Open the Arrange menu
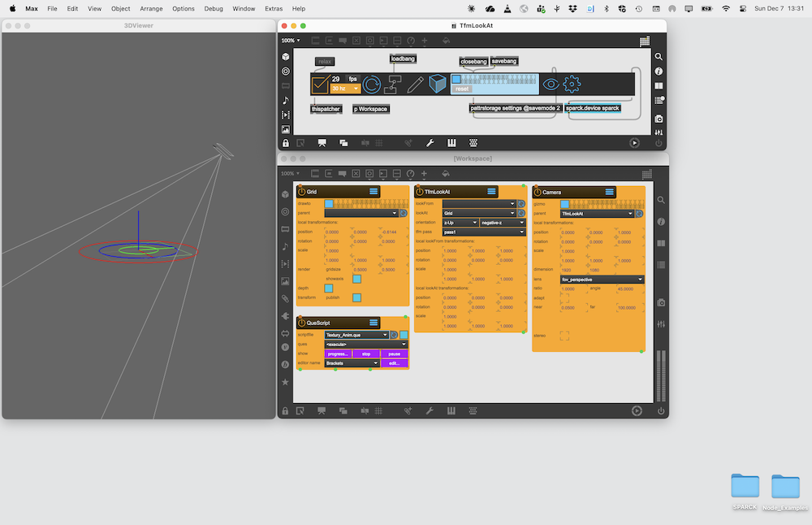812x525 pixels. (x=151, y=8)
